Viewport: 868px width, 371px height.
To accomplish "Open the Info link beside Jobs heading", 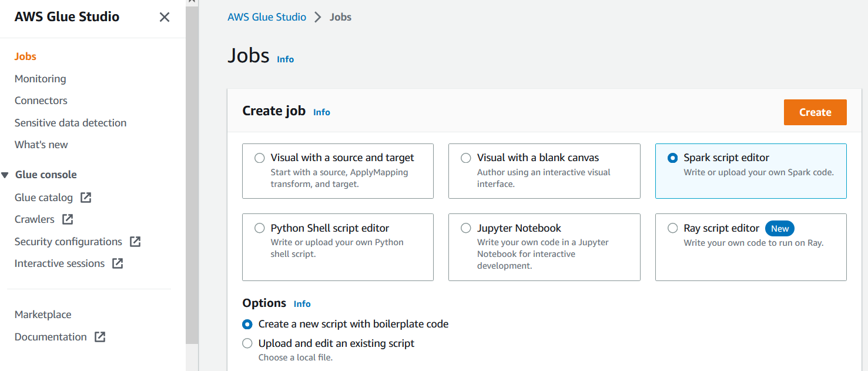I will (285, 59).
